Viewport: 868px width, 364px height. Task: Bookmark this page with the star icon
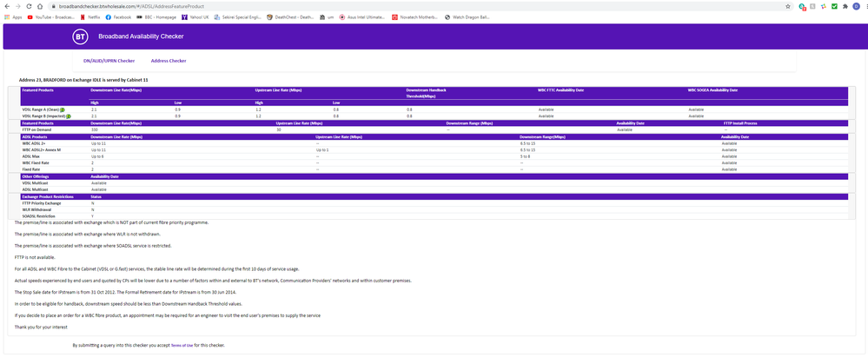788,7
